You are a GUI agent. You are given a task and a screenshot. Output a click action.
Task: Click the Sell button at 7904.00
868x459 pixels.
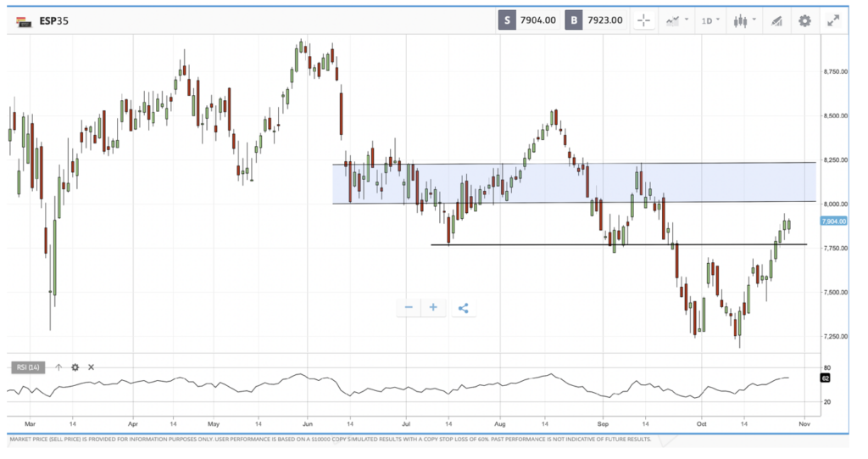[529, 20]
